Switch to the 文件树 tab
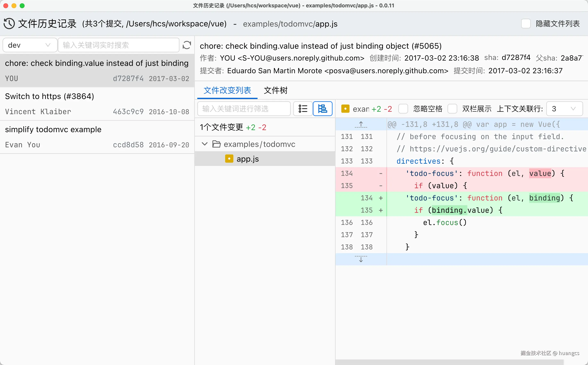 tap(276, 90)
